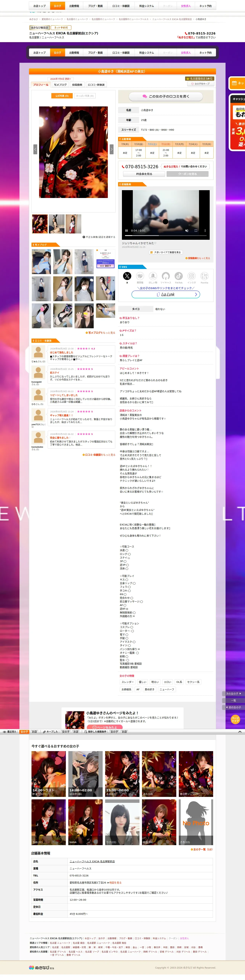Seek along the video progress bar
This screenshot has height=980, width=245.
click(x=165, y=236)
